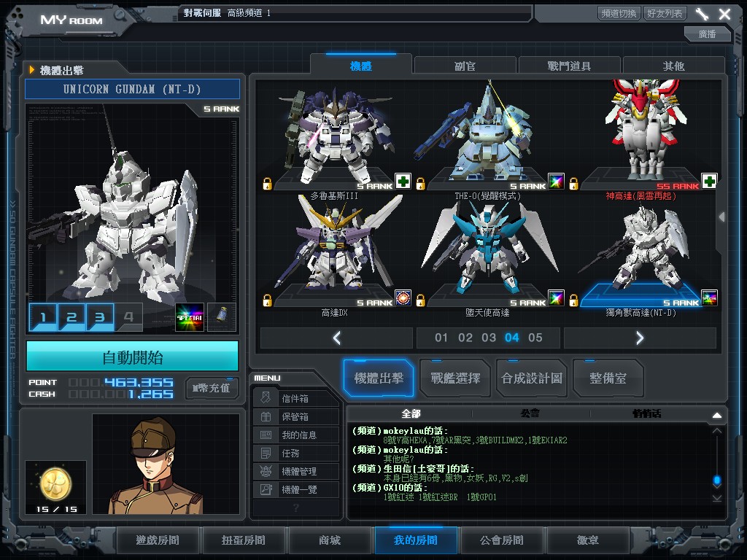The width and height of the screenshot is (747, 560).
Task: Open the wrench settings icon
Action: coord(702,14)
